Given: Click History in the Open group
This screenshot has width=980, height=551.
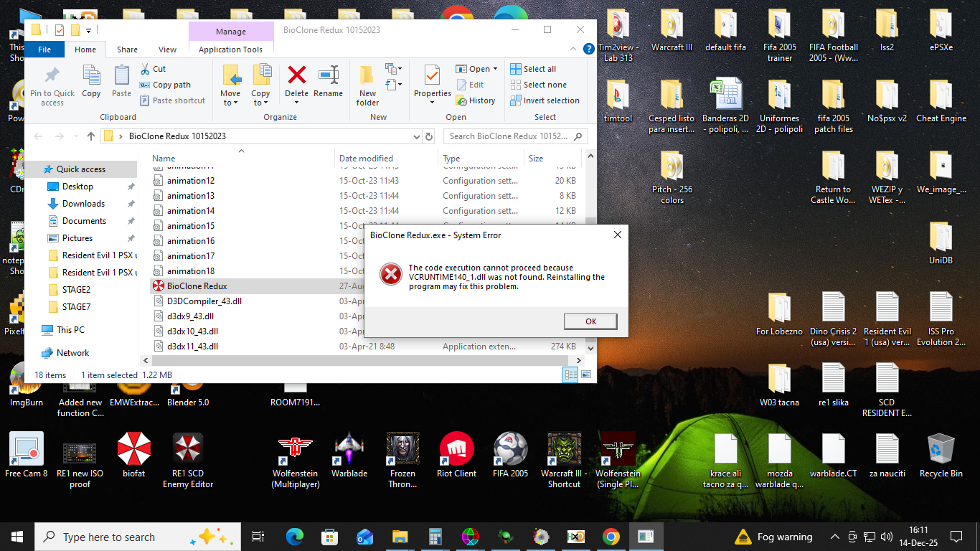Looking at the screenshot, I should [476, 100].
